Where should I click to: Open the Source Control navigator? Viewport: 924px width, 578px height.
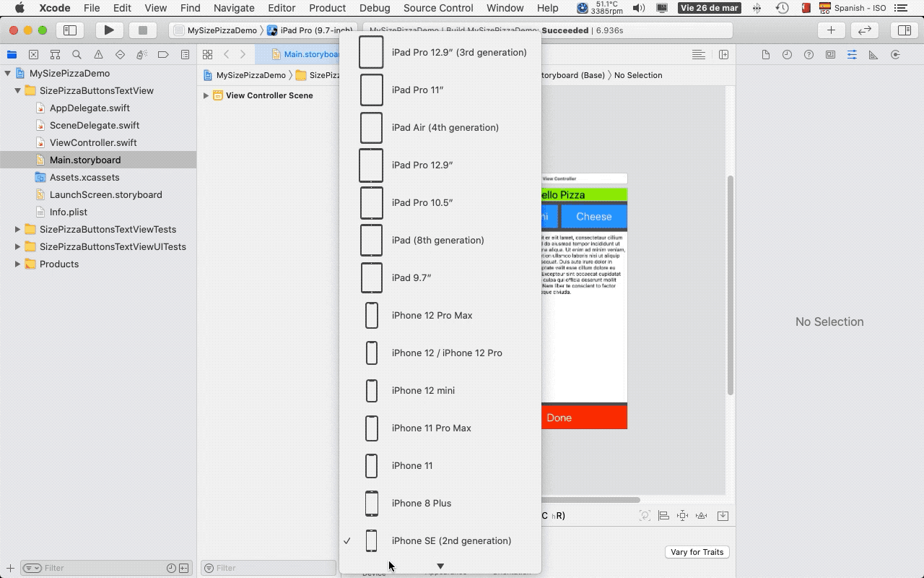click(33, 55)
